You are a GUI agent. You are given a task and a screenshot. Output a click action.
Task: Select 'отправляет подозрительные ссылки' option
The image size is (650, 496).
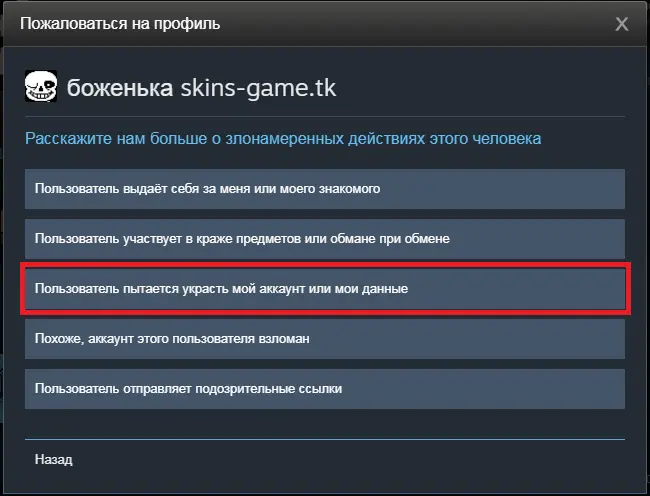click(x=325, y=389)
